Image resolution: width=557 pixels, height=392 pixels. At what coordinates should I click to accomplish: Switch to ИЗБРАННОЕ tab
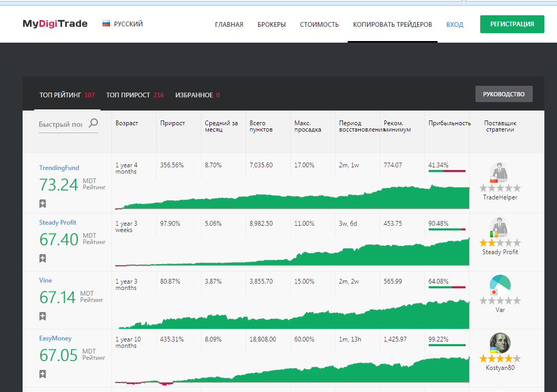198,95
